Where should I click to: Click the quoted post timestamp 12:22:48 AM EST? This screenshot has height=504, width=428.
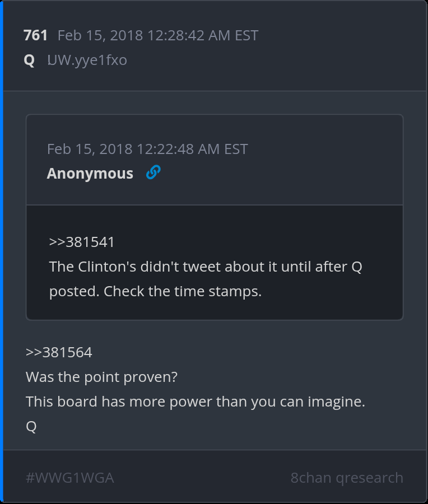coord(147,149)
